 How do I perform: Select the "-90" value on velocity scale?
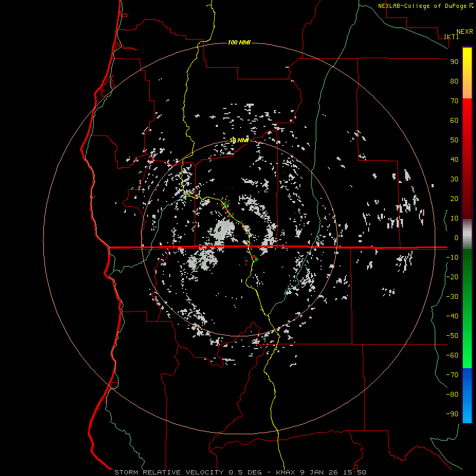coord(452,414)
